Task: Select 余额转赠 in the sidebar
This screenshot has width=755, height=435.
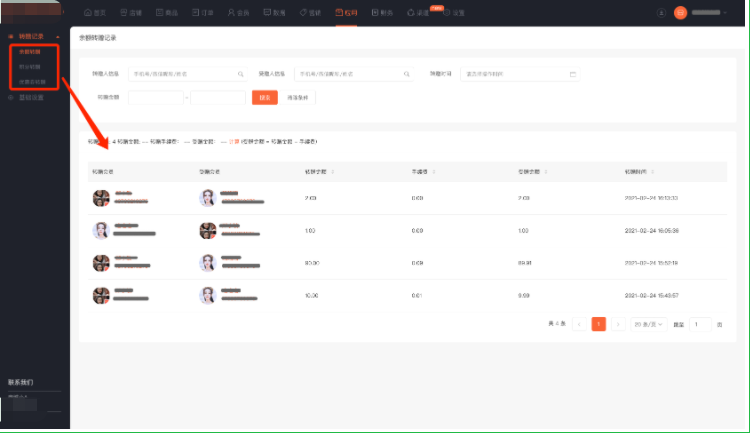Action: click(29, 52)
